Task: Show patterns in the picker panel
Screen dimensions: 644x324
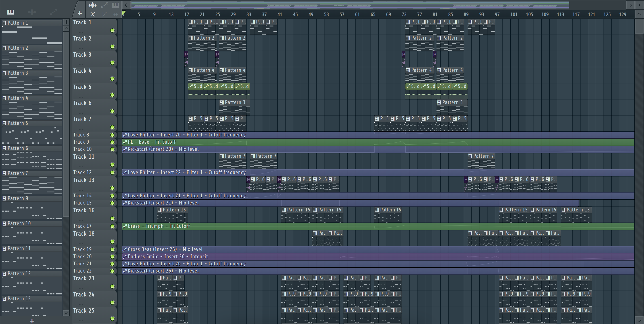Action: click(x=11, y=12)
